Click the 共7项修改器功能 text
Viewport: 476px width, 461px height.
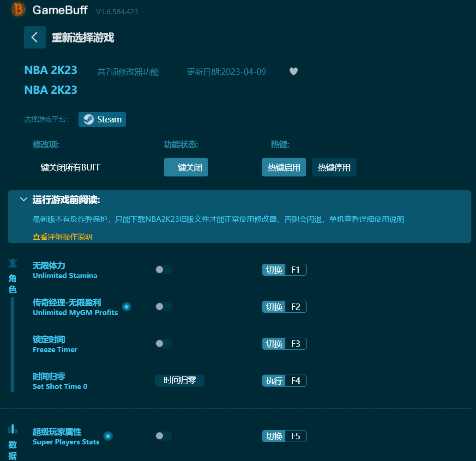pyautogui.click(x=128, y=72)
